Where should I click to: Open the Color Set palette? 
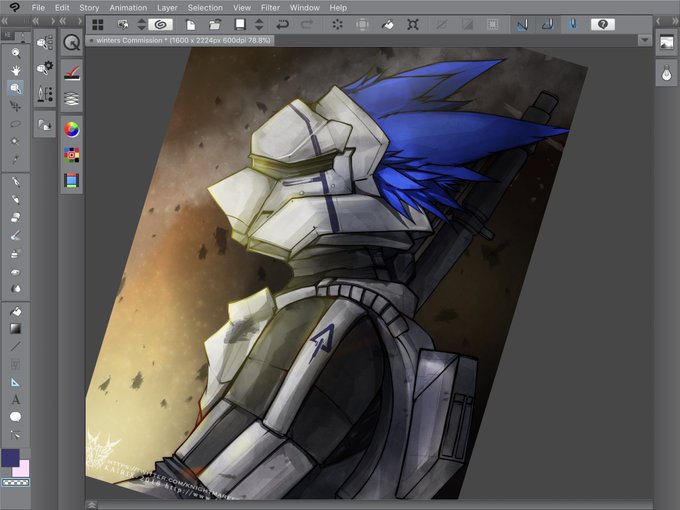(72, 155)
